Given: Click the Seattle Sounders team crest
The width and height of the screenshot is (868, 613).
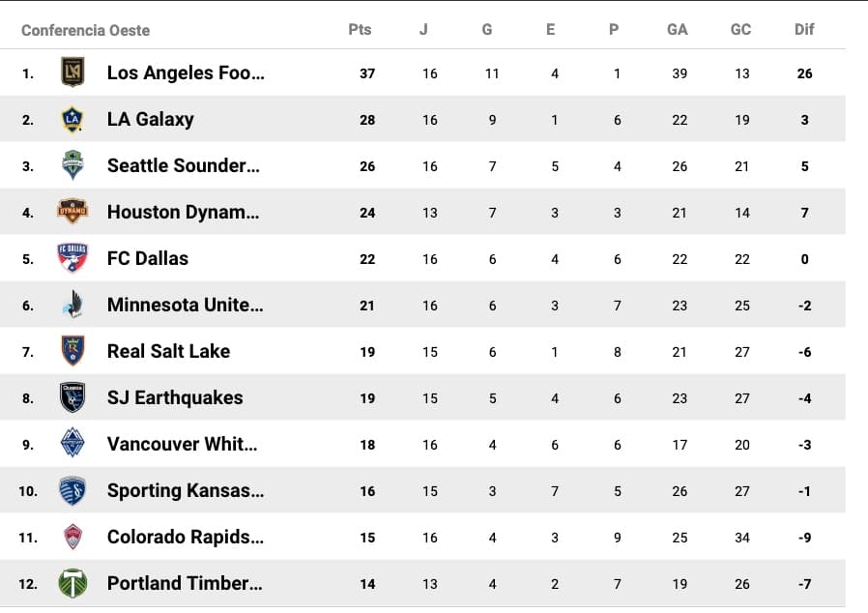Looking at the screenshot, I should [72, 165].
